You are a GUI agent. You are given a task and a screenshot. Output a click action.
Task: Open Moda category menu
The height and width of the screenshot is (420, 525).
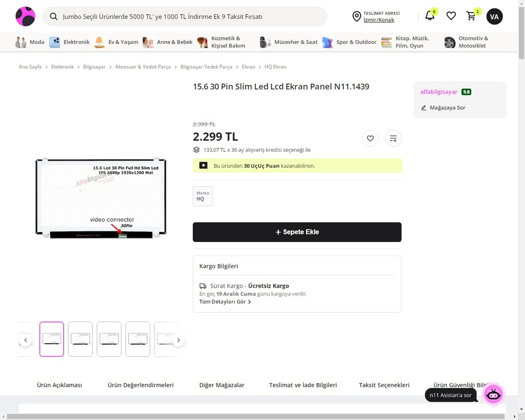pyautogui.click(x=30, y=42)
